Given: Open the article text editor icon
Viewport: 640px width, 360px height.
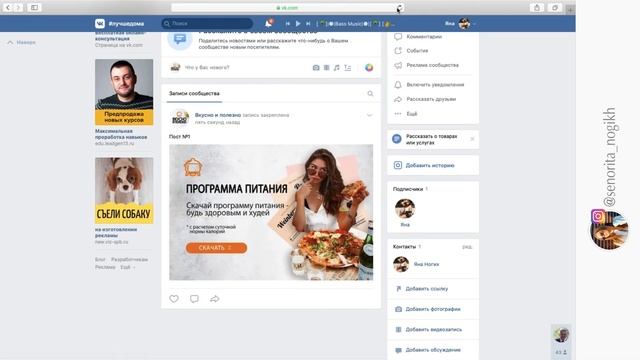Looking at the screenshot, I should coord(347,68).
